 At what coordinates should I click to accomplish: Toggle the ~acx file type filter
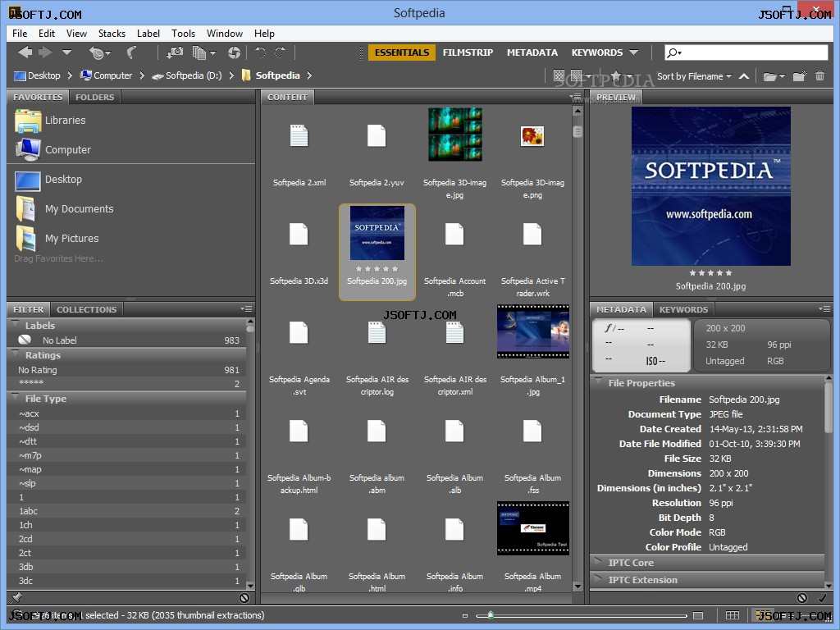tap(127, 413)
